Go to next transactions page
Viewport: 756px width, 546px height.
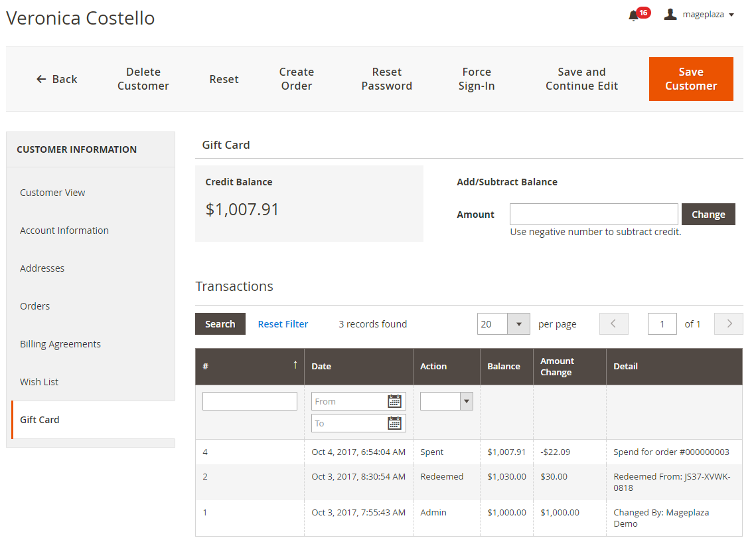pos(729,324)
